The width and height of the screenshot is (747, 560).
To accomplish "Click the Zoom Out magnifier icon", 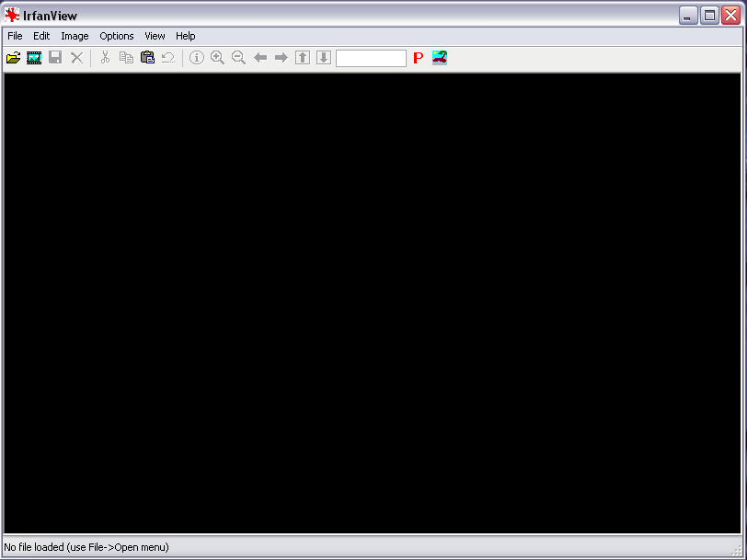I will coord(239,58).
